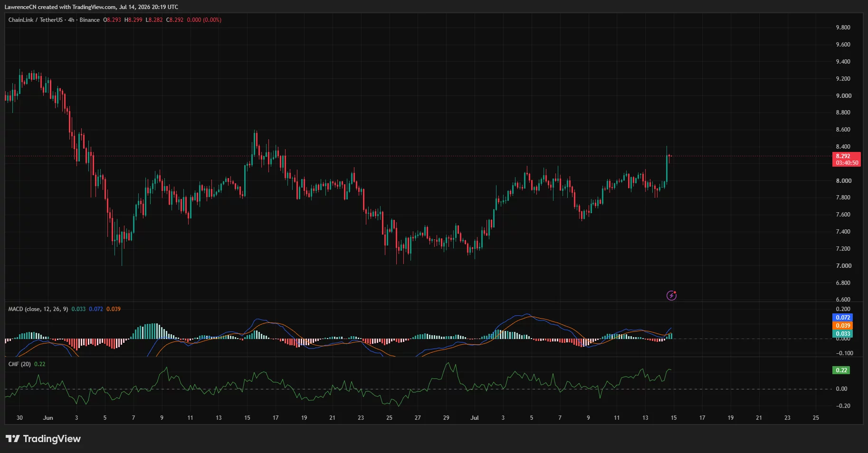Select the MACD (close, 12, 26, 9) legend
Image resolution: width=868 pixels, height=453 pixels.
[38, 309]
